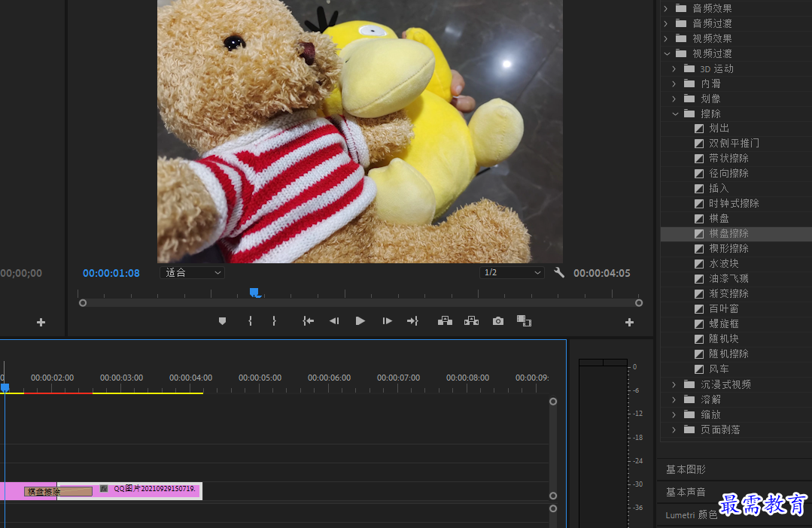Select the 油漆飞溅 transition
The width and height of the screenshot is (812, 528).
pos(728,278)
